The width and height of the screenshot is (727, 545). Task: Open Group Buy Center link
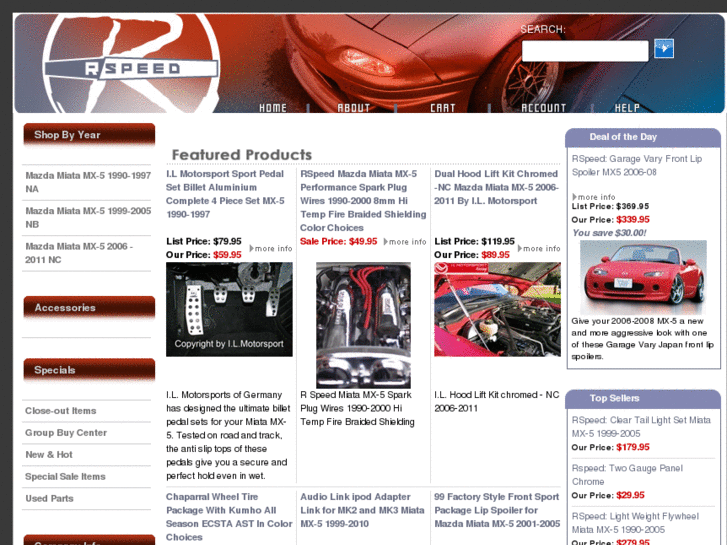[x=66, y=433]
